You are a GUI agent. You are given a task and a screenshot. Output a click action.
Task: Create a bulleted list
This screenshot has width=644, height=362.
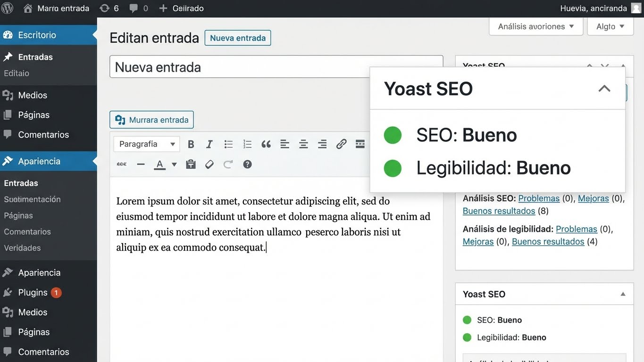click(228, 144)
